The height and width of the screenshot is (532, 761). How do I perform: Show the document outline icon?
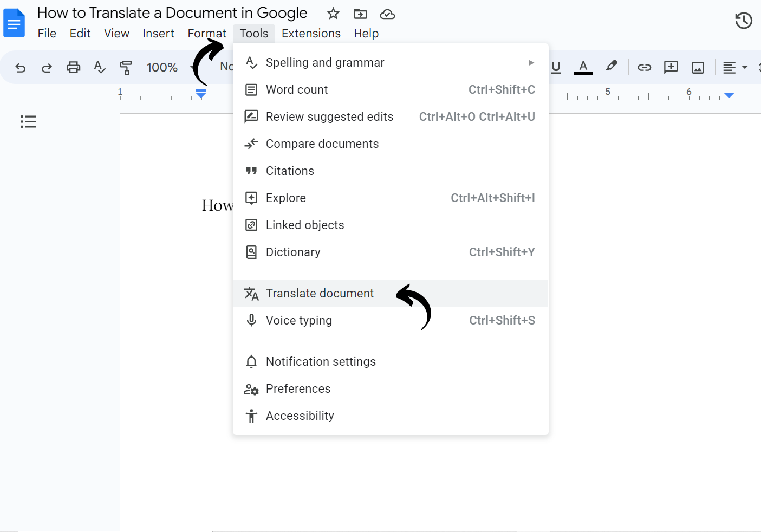pos(28,121)
